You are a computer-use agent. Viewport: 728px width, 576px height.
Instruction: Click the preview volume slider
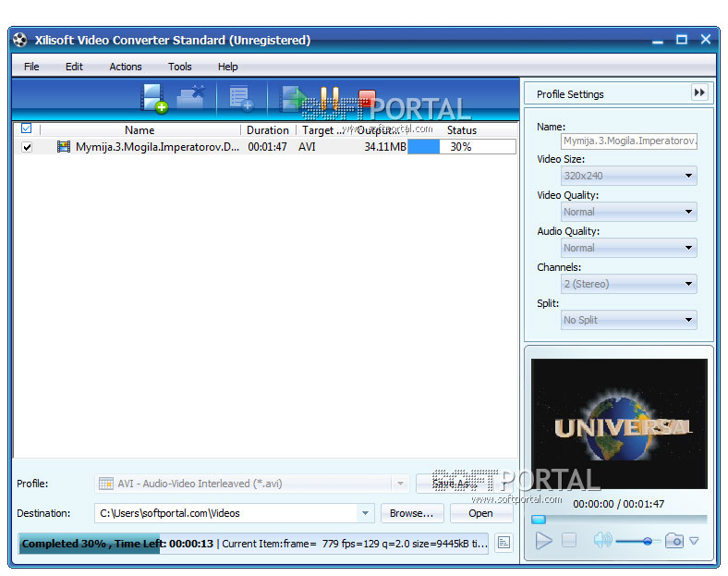(637, 541)
